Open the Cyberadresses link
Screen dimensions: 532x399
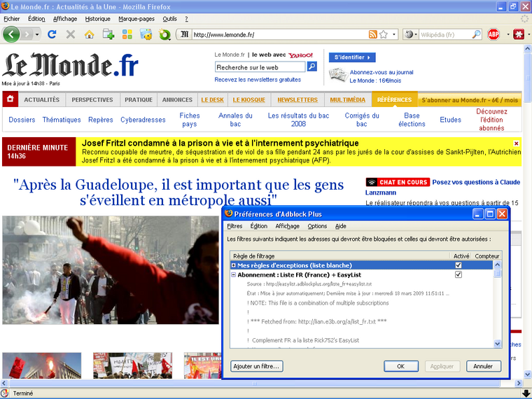coord(143,120)
